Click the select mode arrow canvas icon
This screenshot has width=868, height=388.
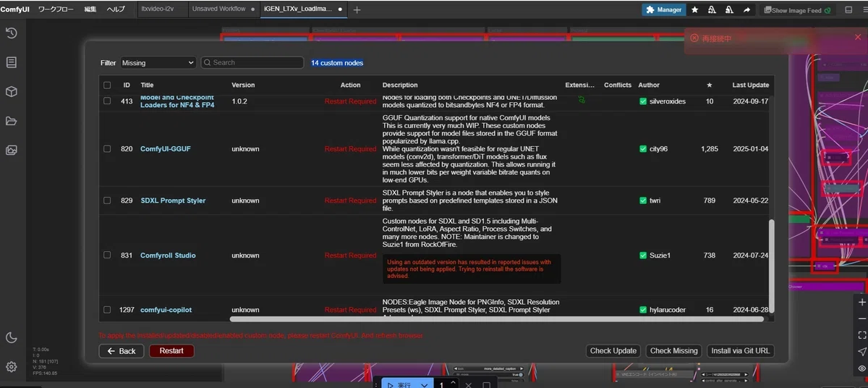[861, 352]
